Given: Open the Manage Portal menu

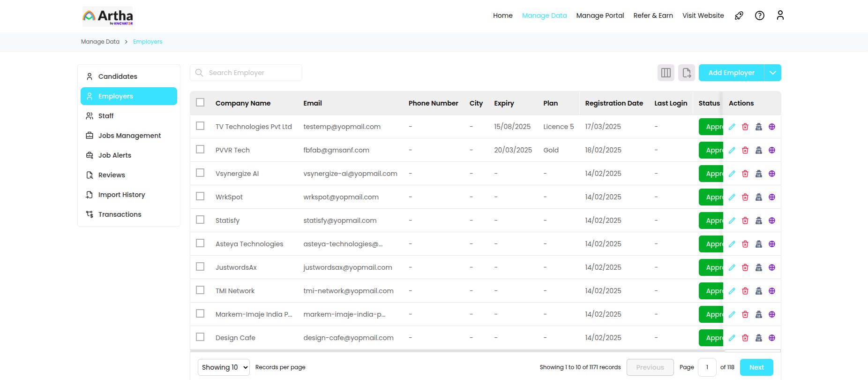Looking at the screenshot, I should 600,15.
